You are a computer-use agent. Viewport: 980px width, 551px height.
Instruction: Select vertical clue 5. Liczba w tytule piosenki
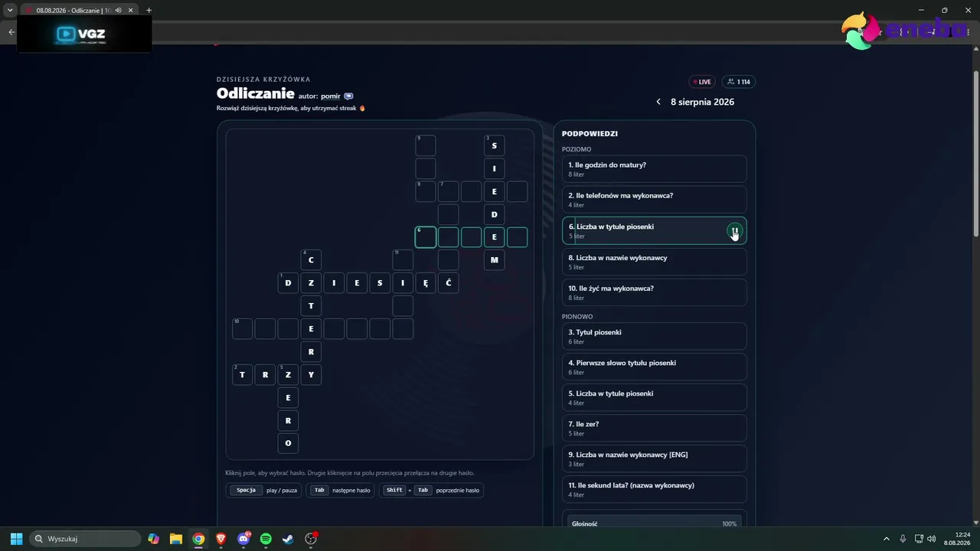pyautogui.click(x=654, y=397)
